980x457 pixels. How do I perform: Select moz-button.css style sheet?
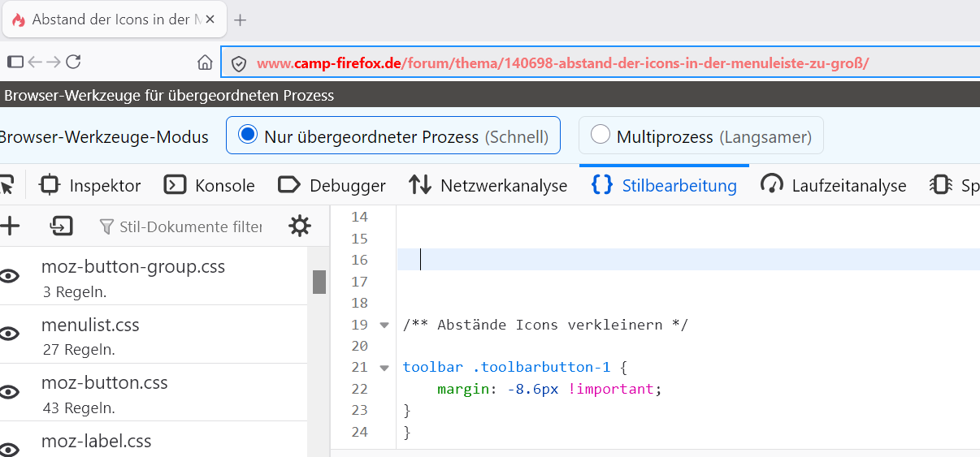[105, 382]
